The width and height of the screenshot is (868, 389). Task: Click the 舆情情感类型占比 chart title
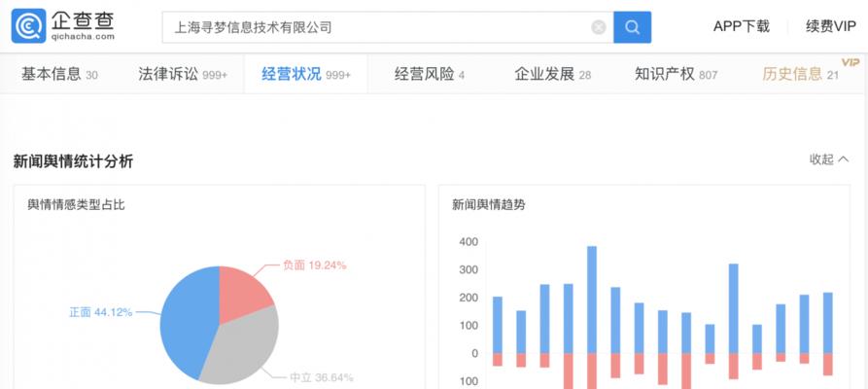point(77,205)
